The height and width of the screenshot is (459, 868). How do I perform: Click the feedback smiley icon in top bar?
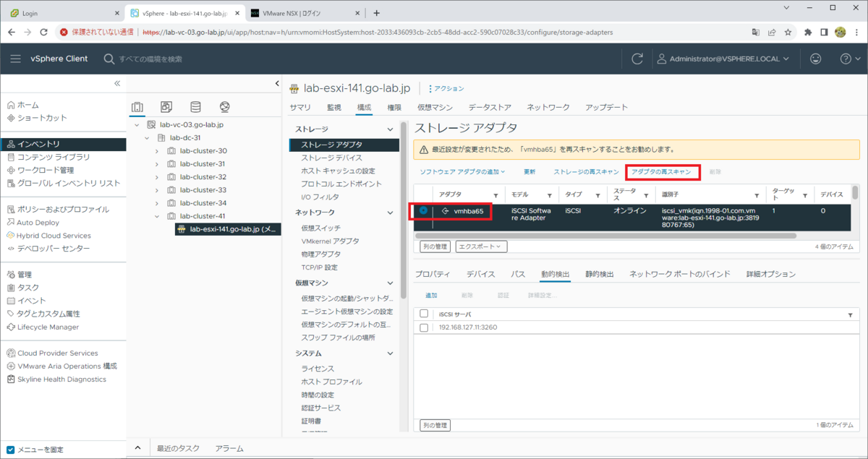click(815, 59)
